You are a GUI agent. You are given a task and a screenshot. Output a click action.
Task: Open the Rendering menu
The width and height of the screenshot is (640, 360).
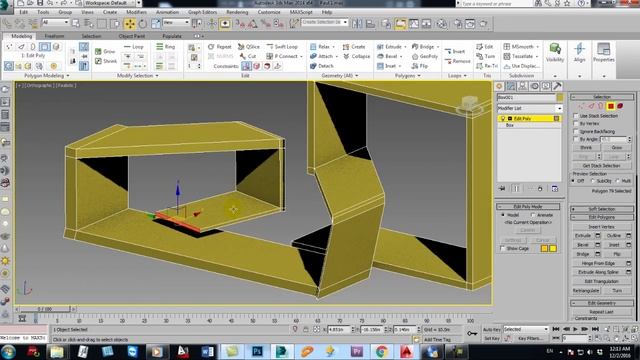(x=237, y=12)
